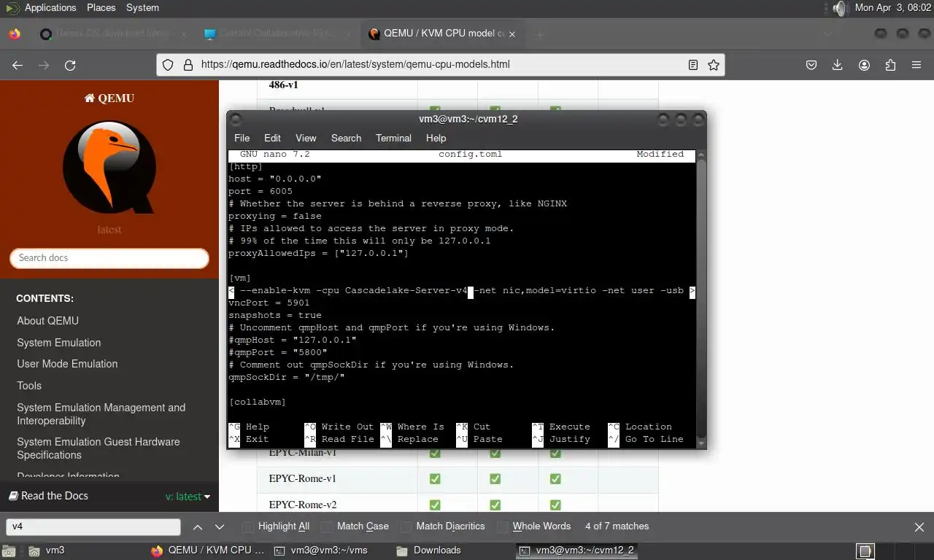Jump to next find match arrow
The height and width of the screenshot is (560, 934).
[220, 526]
